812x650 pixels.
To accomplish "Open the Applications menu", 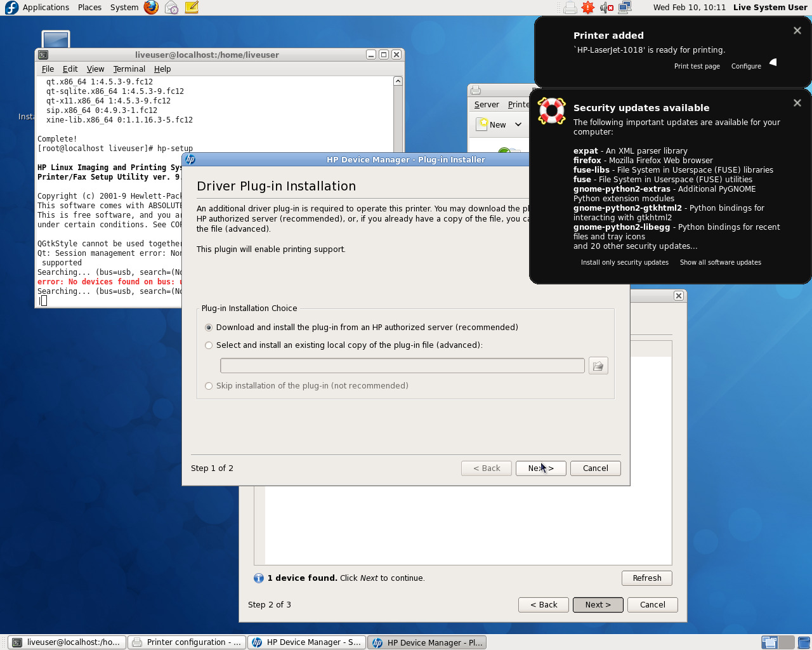I will 46,8.
